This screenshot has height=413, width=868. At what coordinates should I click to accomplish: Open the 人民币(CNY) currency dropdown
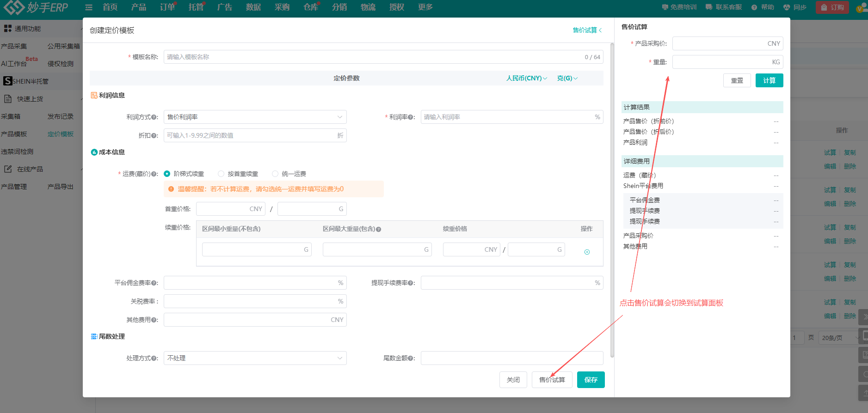click(526, 79)
